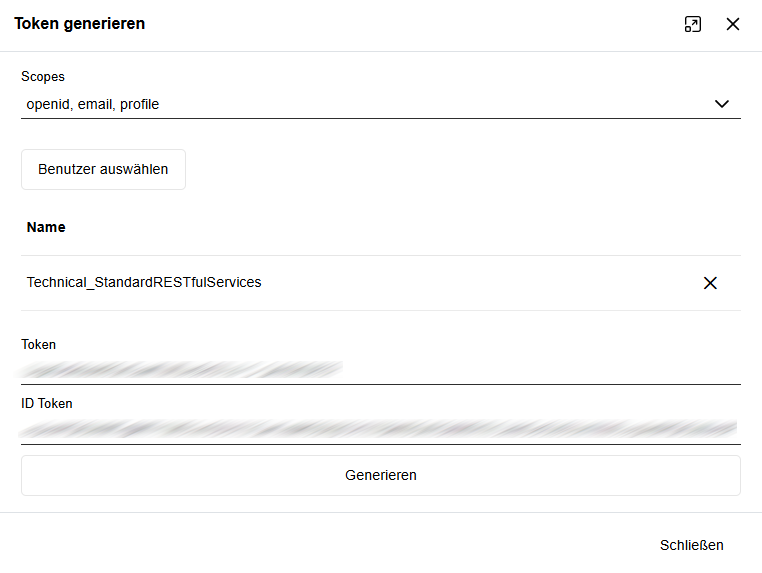Focus the Token output field

click(540, 370)
